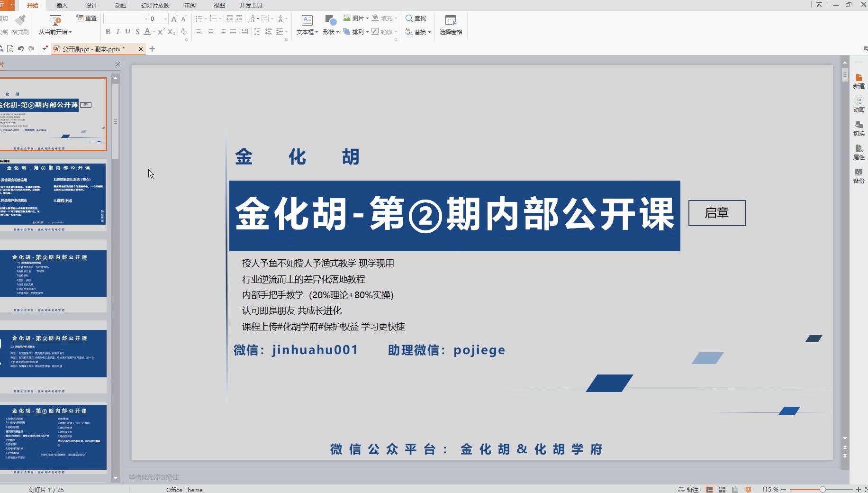Open the 开发工具 ribbon tab

pos(251,5)
